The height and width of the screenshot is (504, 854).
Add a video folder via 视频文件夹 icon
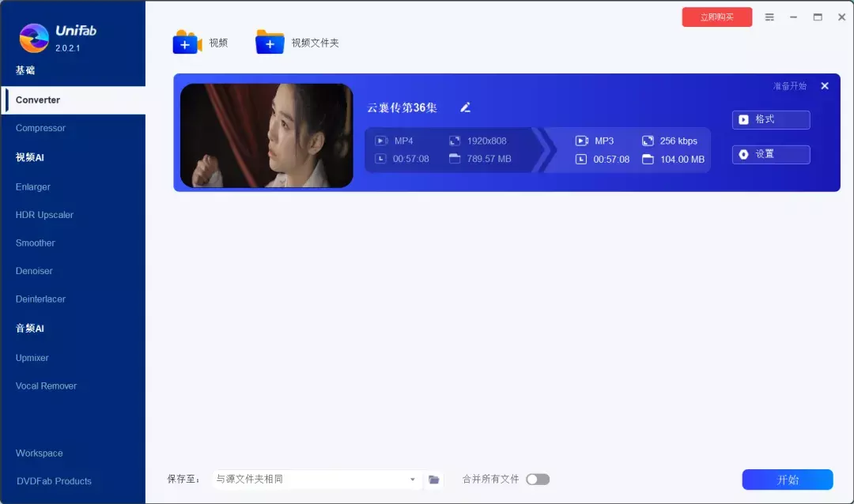(270, 42)
